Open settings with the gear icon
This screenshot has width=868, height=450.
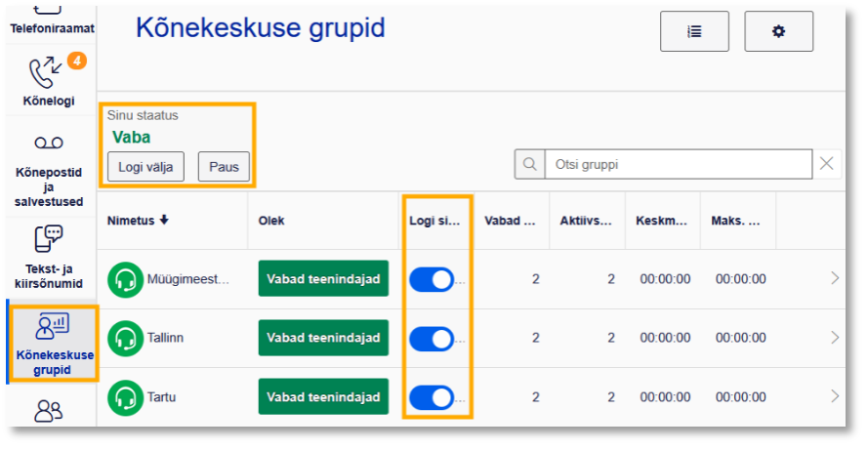778,31
